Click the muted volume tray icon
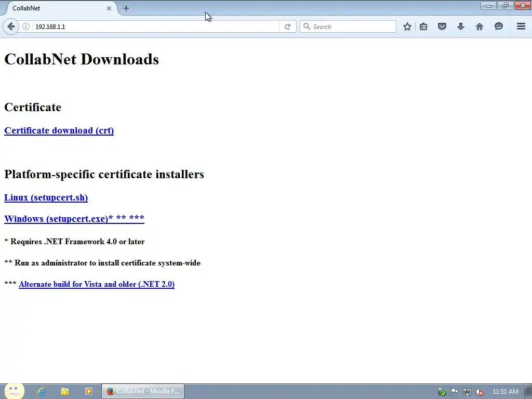The width and height of the screenshot is (532, 399). (x=480, y=392)
